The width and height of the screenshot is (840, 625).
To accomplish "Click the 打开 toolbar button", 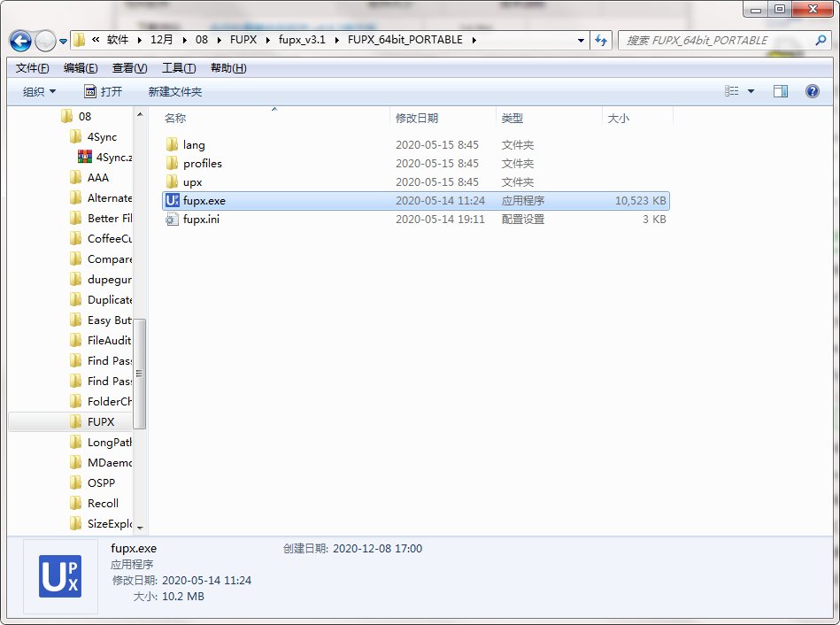I will coord(104,91).
